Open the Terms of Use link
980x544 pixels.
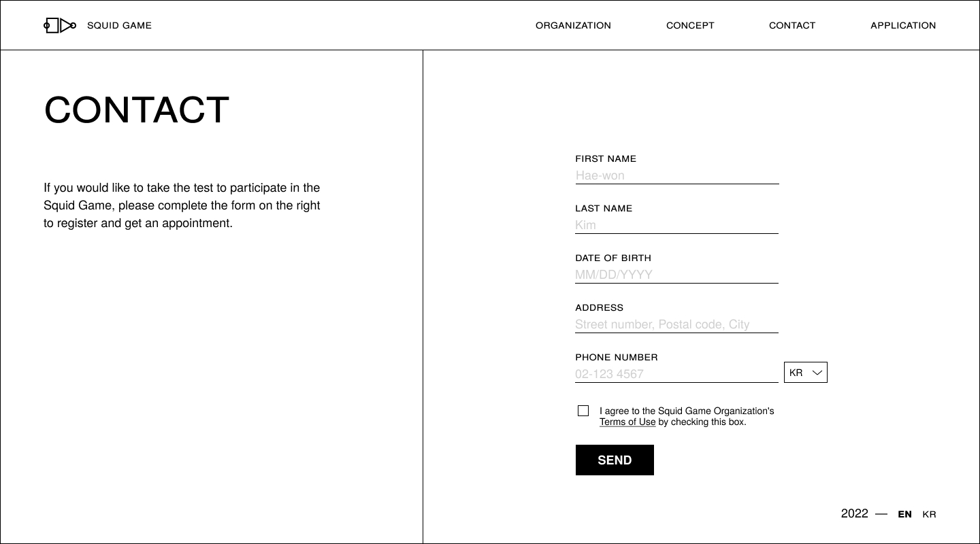coord(627,422)
